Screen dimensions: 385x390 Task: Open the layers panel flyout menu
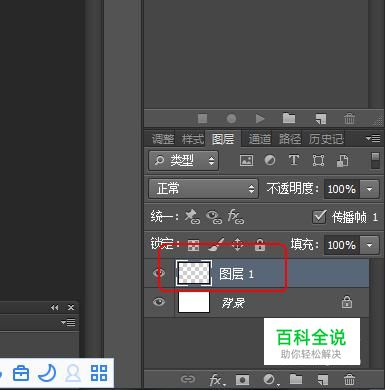373,138
